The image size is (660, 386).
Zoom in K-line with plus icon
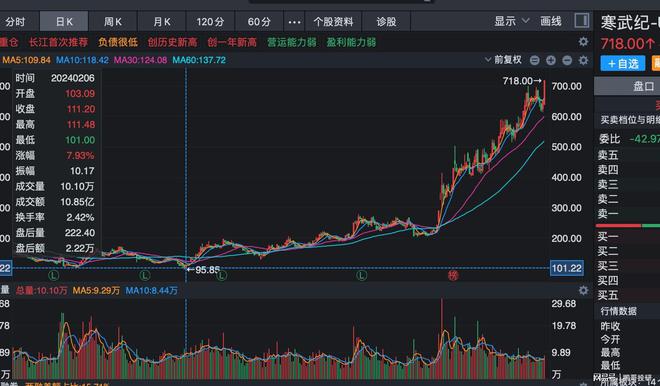pos(551,60)
